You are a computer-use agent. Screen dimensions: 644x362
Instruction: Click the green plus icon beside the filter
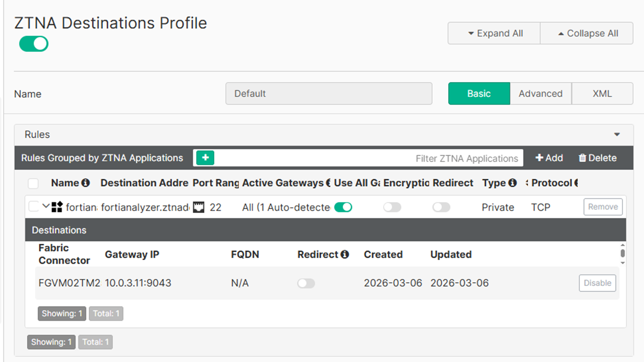click(x=205, y=158)
